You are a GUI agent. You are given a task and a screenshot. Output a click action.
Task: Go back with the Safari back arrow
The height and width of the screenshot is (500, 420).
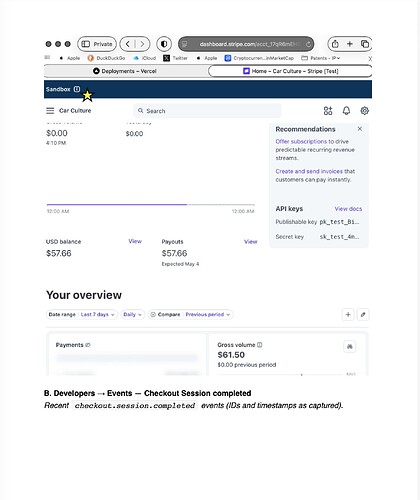pos(128,44)
